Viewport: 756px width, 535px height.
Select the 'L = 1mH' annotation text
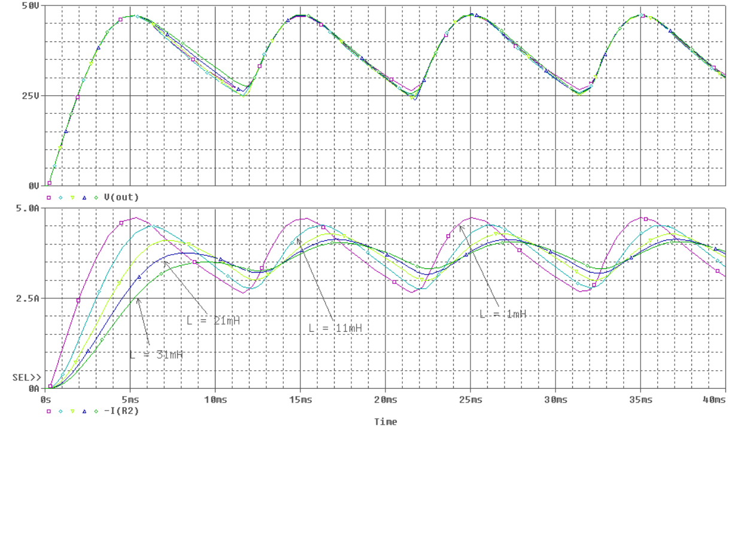tap(503, 314)
